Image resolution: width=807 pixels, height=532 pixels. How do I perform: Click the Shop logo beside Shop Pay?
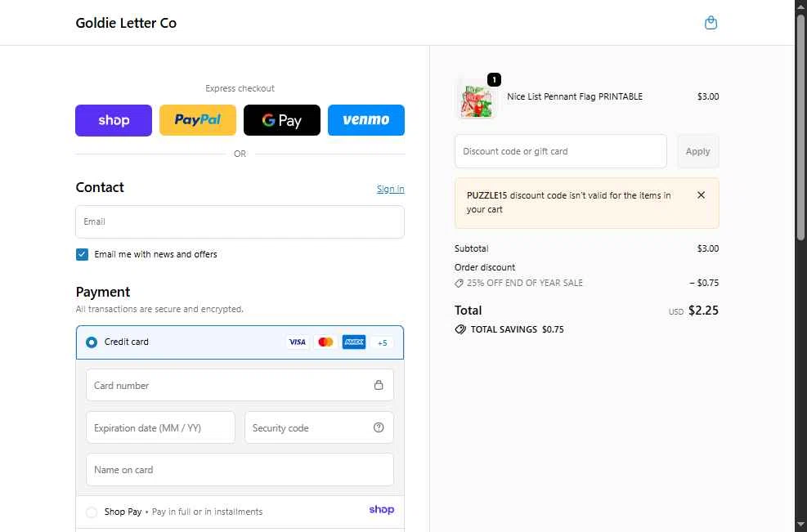coord(381,510)
